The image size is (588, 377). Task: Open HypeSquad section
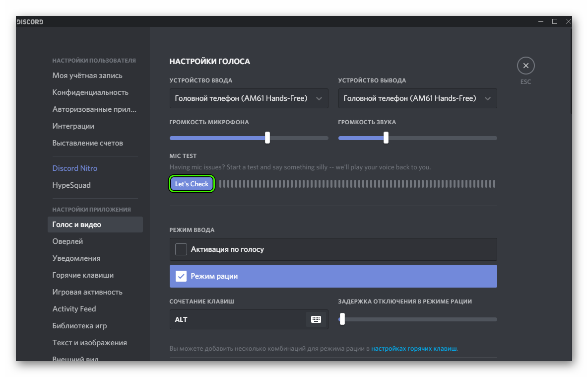point(71,185)
